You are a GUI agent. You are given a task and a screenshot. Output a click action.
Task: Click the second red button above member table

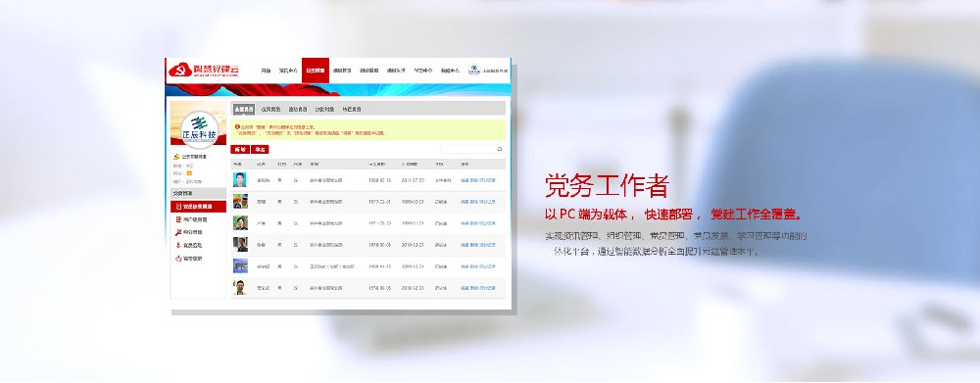260,149
